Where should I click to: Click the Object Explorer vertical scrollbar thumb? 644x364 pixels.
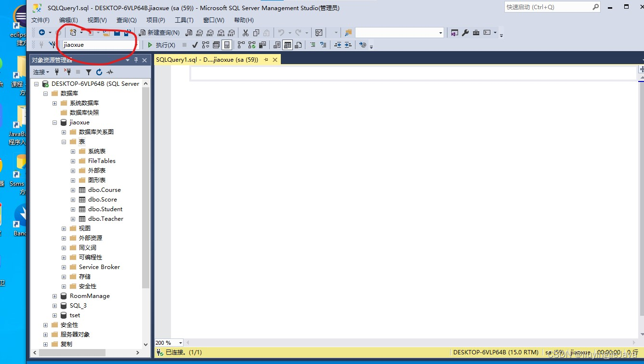(x=146, y=188)
